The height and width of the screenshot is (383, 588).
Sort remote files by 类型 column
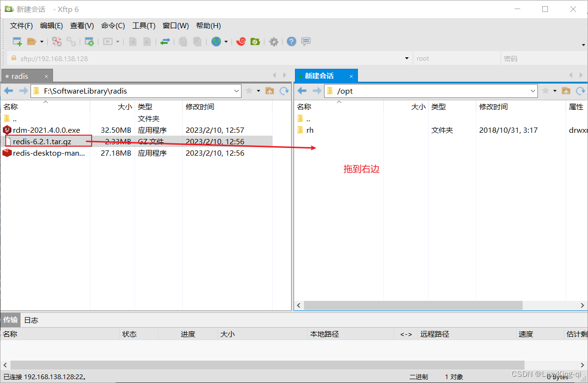(452, 107)
